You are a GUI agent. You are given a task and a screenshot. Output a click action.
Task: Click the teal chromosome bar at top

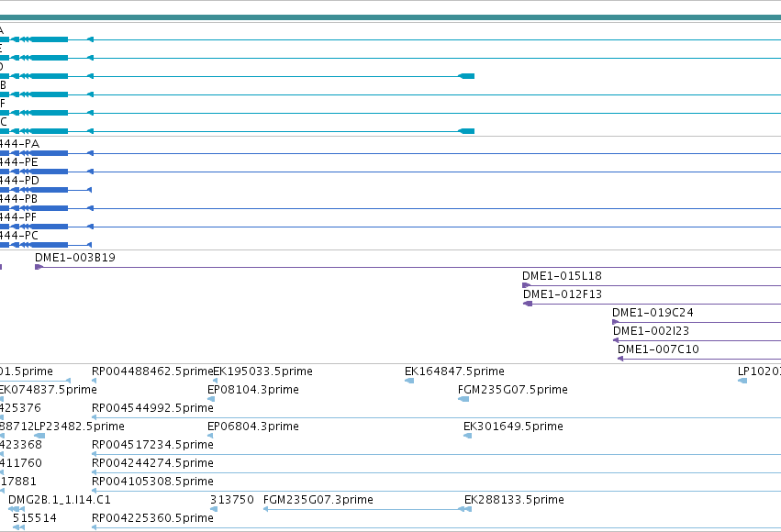tap(391, 18)
